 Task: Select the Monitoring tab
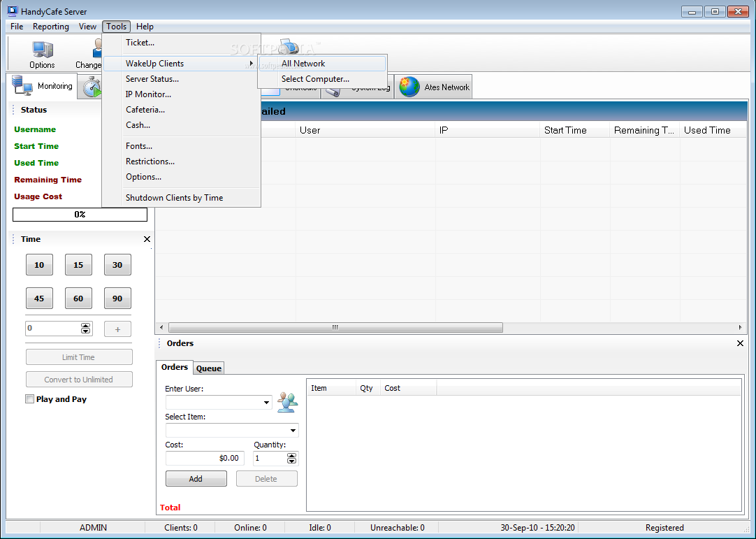tap(43, 86)
